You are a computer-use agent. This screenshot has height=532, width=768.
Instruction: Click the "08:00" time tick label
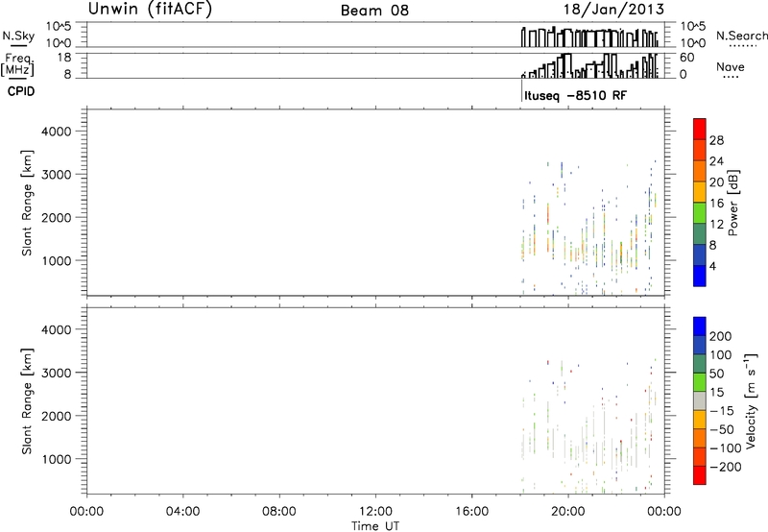point(278,512)
